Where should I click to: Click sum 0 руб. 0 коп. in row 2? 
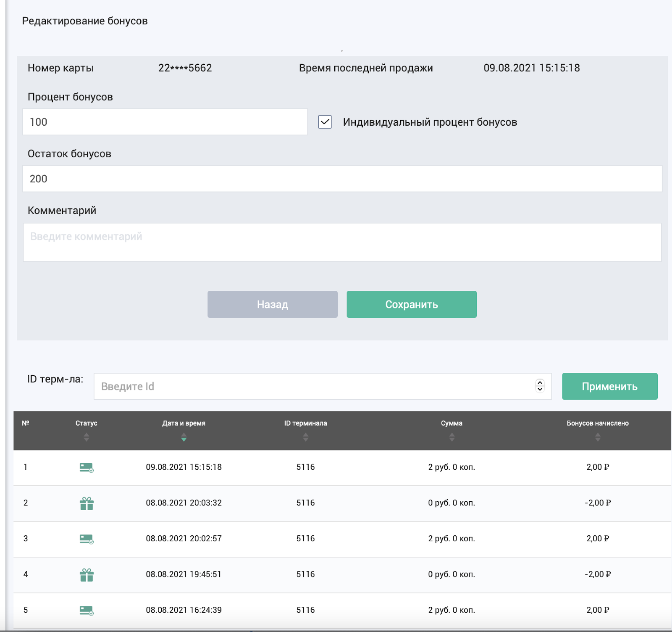coord(452,503)
